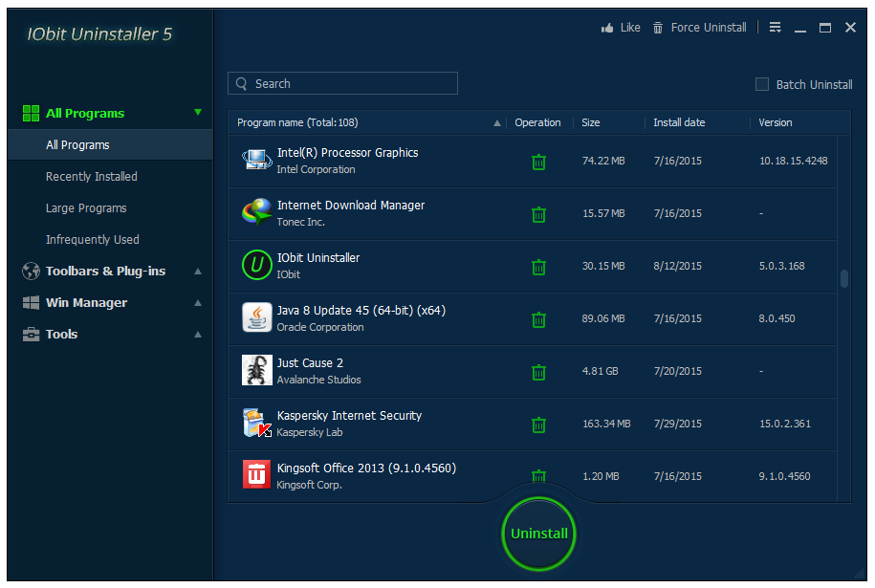Click the Tonec Inc. publisher text
Image resolution: width=875 pixels, height=588 pixels.
[301, 222]
